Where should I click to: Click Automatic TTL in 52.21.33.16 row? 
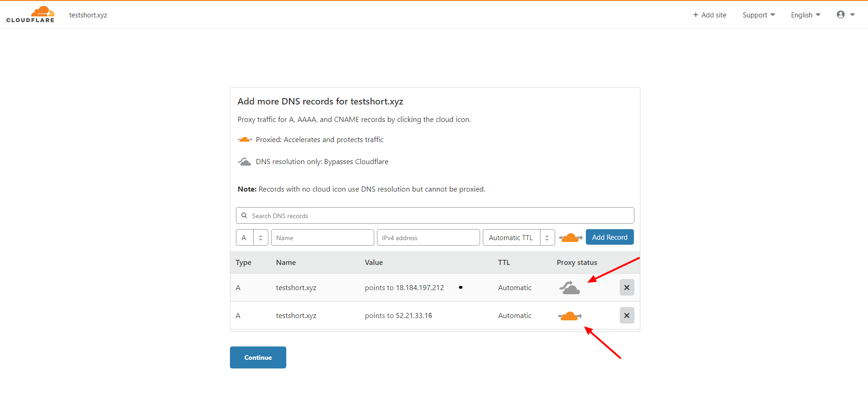515,316
